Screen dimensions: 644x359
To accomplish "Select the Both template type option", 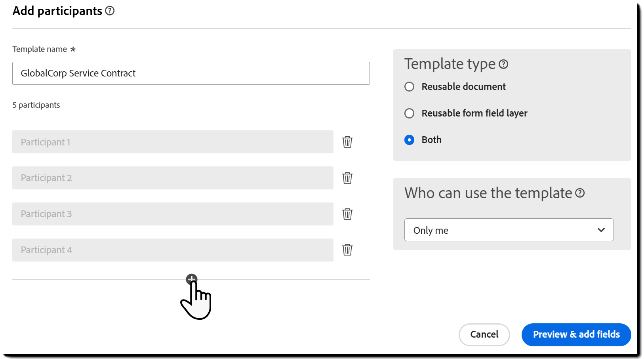I will [x=410, y=140].
